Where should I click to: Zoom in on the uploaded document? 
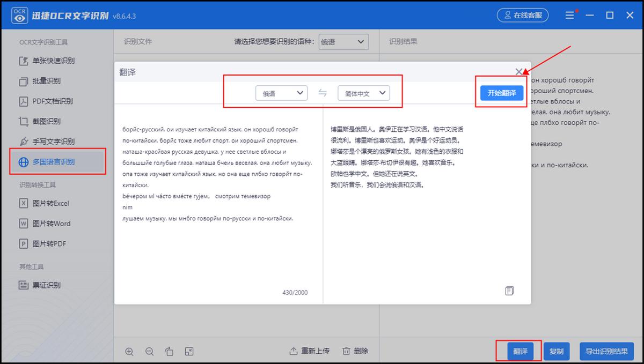(x=129, y=351)
